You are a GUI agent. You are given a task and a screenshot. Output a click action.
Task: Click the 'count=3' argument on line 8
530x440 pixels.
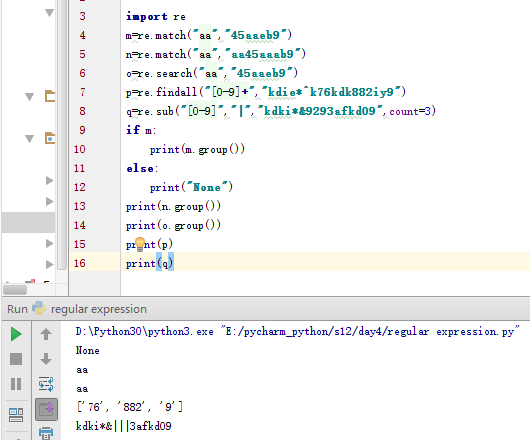[410, 111]
